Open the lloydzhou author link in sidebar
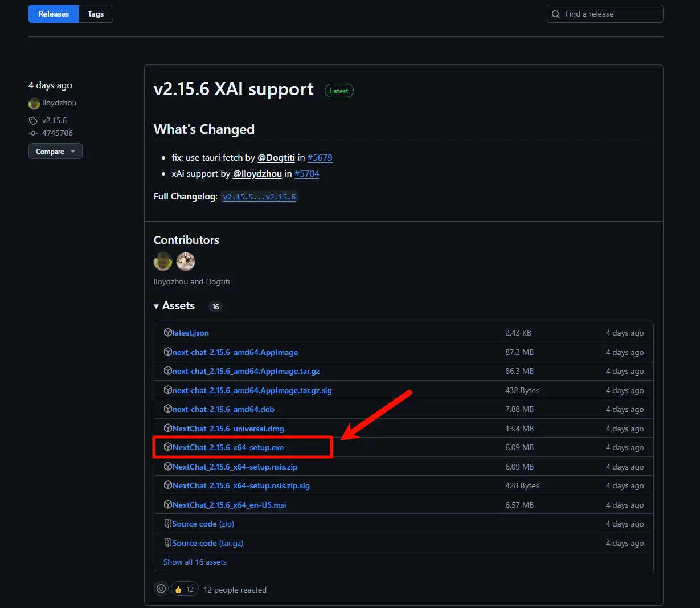This screenshot has width=700, height=608. click(59, 103)
